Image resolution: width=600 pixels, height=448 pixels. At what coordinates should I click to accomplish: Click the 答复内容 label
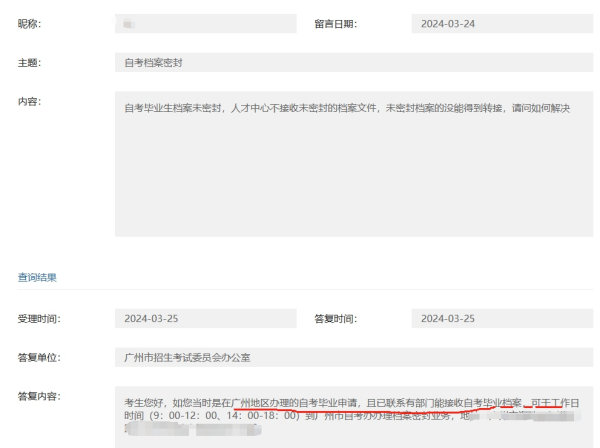pos(40,396)
